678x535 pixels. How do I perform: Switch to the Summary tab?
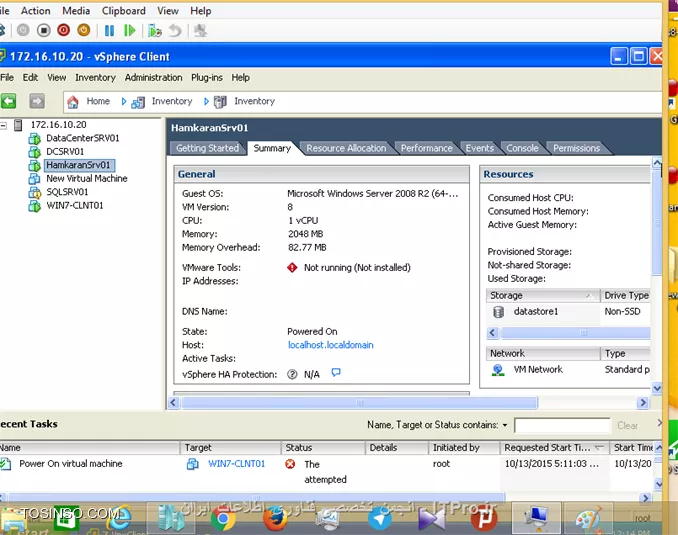tap(272, 148)
